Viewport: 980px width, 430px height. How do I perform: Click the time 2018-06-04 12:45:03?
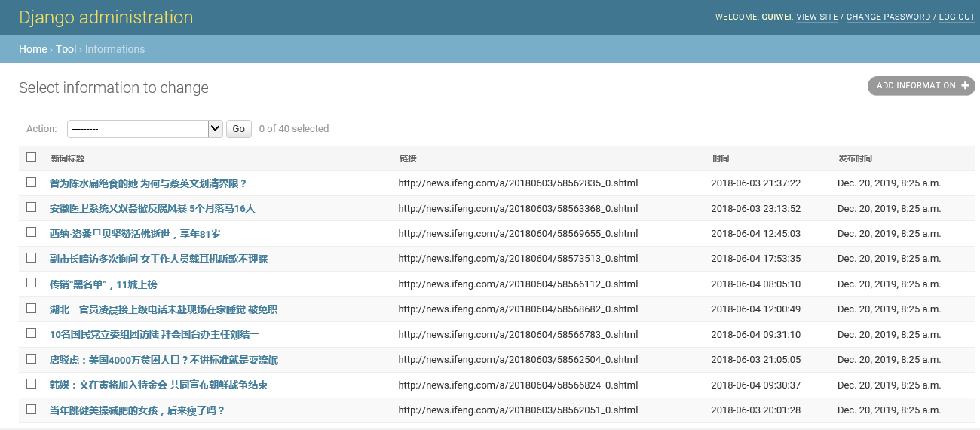tap(755, 234)
